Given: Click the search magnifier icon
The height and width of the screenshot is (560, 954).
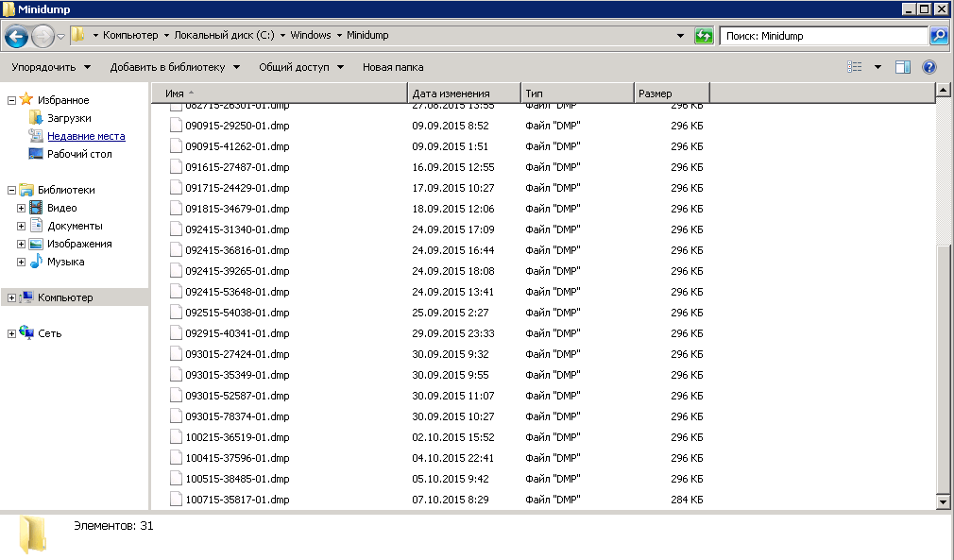Looking at the screenshot, I should click(939, 36).
